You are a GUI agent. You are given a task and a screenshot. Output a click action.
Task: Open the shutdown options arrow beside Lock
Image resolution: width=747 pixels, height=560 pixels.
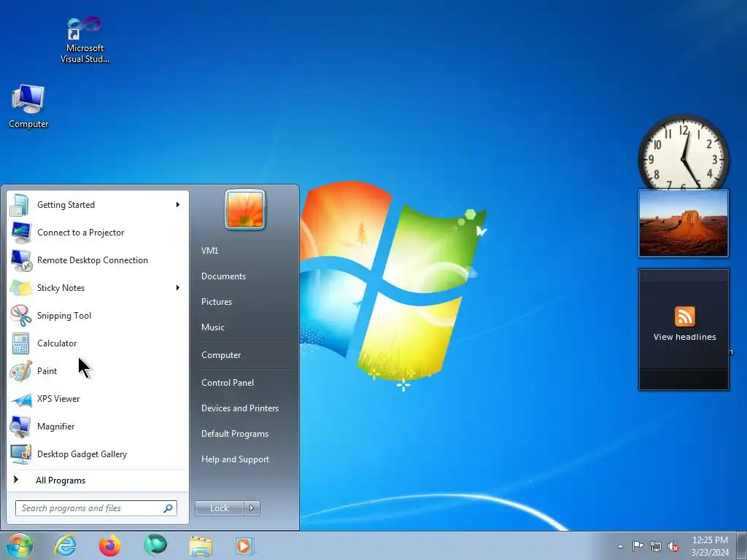252,508
